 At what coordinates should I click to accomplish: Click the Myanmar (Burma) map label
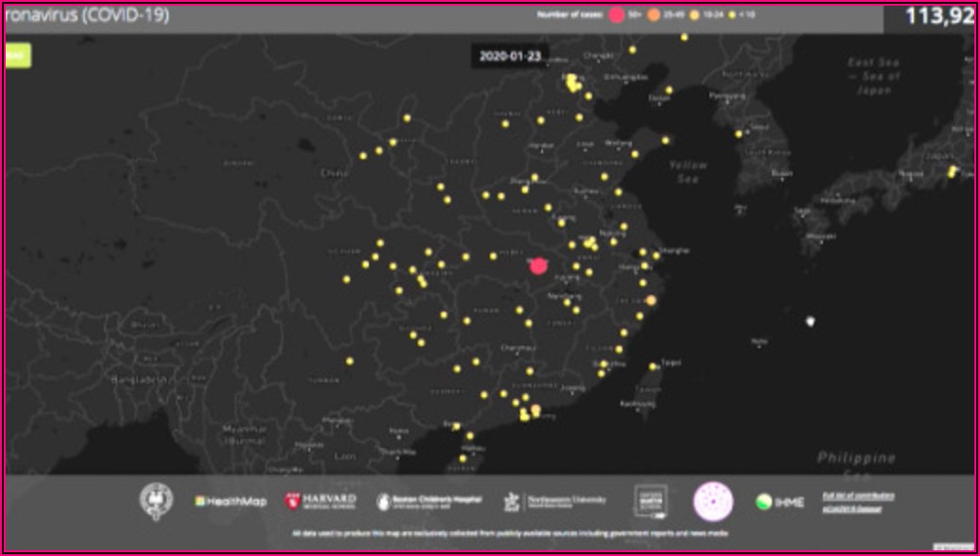244,435
